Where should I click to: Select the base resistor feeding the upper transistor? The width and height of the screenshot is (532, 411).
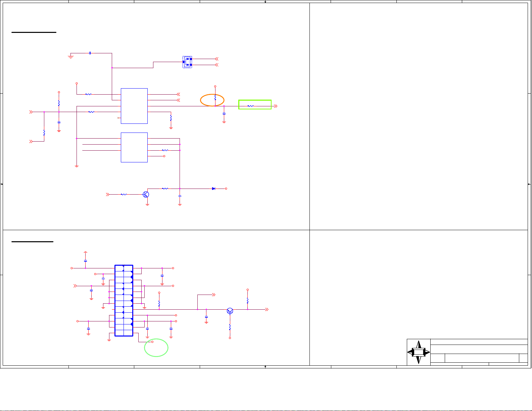pyautogui.click(x=124, y=194)
